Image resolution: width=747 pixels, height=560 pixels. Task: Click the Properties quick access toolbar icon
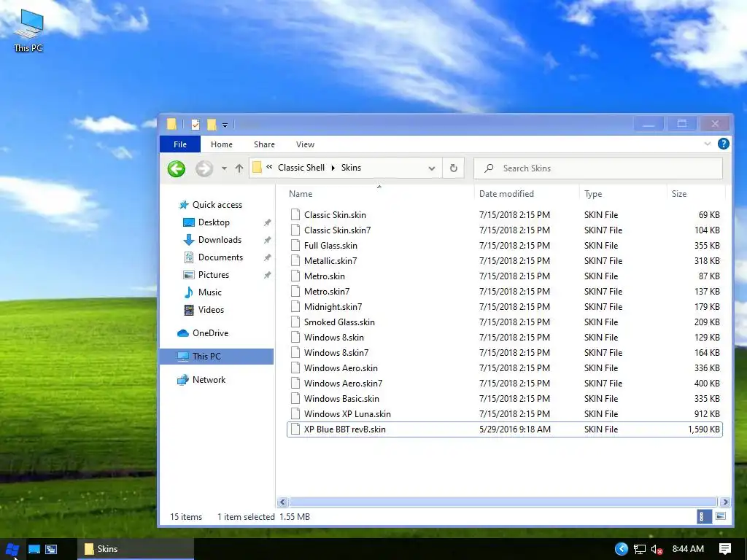(x=196, y=125)
